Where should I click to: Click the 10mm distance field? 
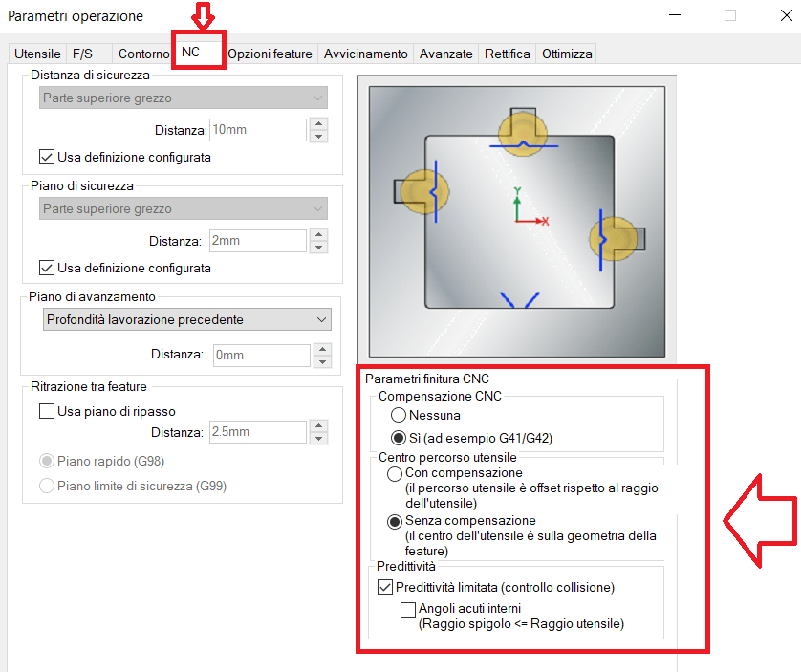point(258,130)
